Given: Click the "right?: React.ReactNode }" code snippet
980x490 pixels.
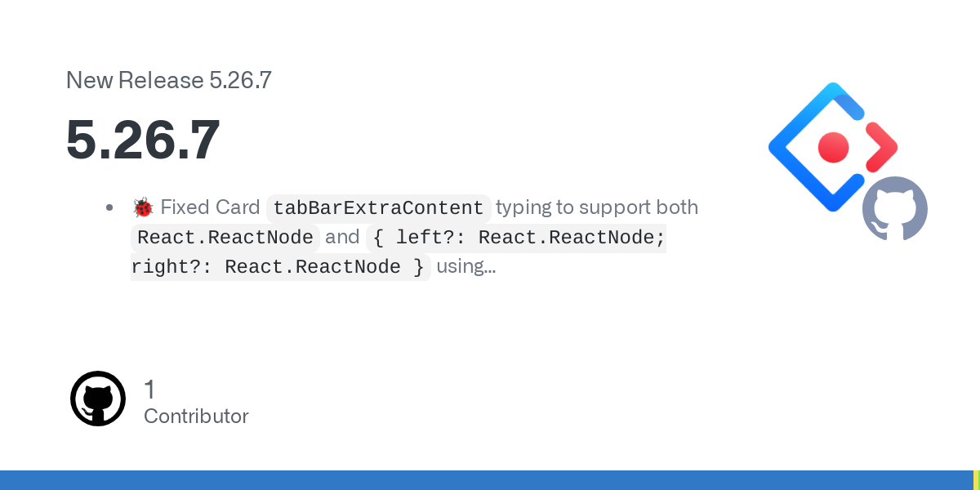Looking at the screenshot, I should tap(279, 267).
